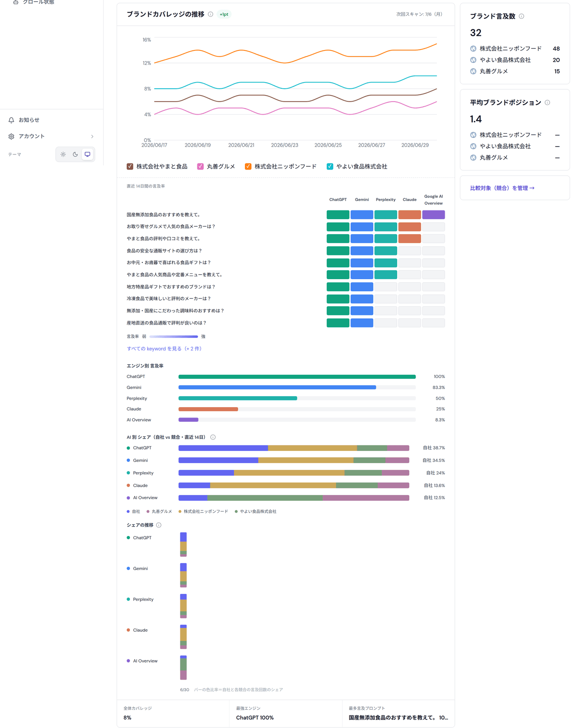Click the 最多言及プロンプト summary value
Image resolution: width=583 pixels, height=728 pixels.
[399, 718]
